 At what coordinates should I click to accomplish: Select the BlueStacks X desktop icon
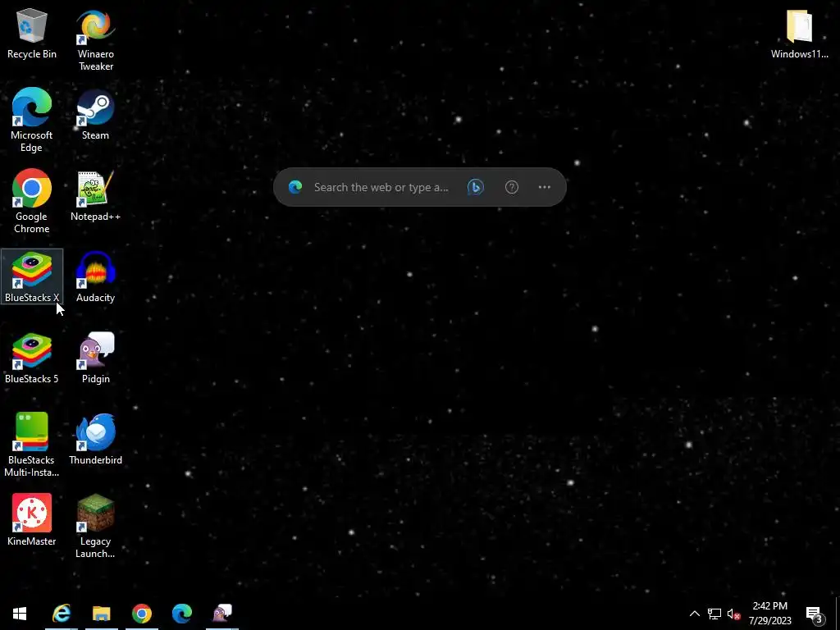pos(32,276)
